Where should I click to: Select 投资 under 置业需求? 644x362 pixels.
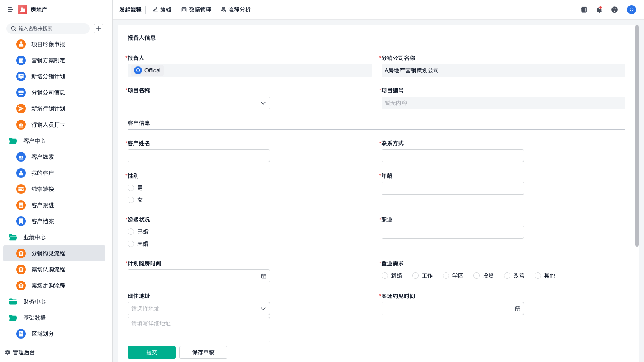[x=477, y=276]
